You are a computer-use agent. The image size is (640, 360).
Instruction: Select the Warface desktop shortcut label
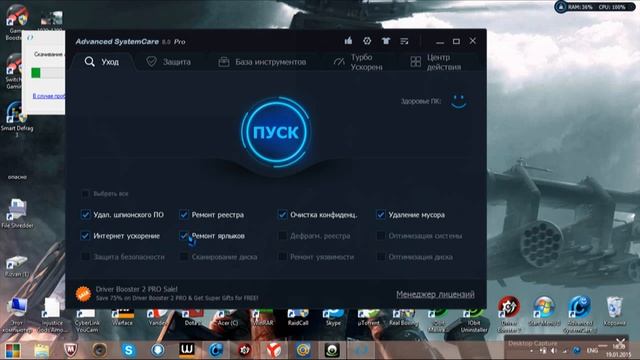122,322
